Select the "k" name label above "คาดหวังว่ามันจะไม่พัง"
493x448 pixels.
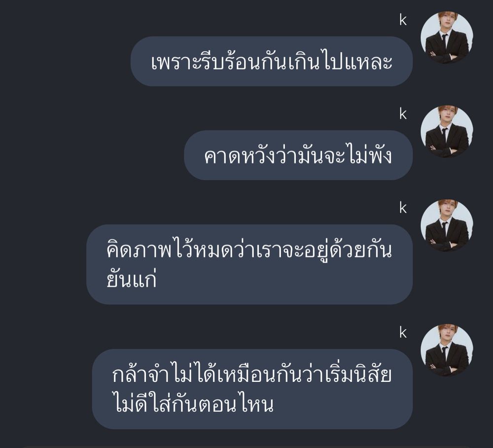click(x=403, y=114)
